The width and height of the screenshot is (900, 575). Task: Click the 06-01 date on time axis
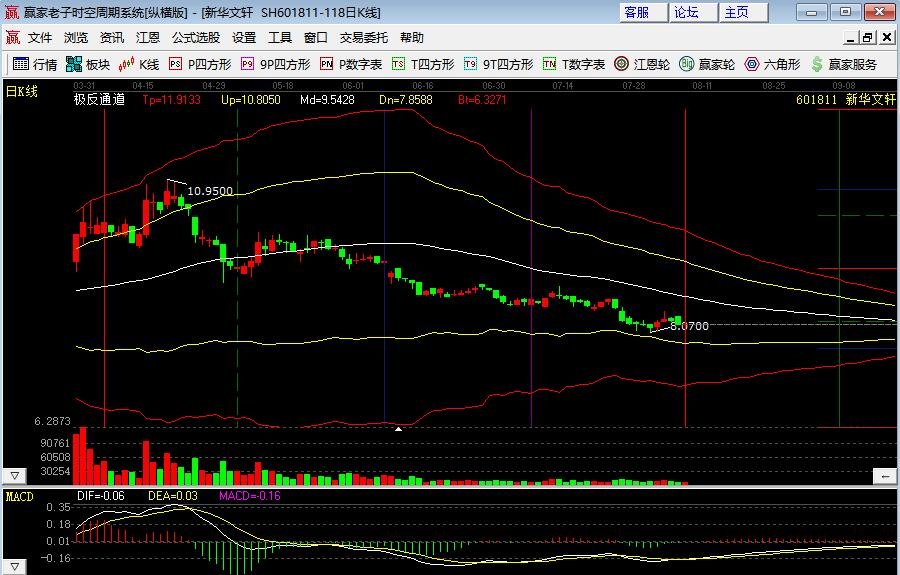[x=353, y=86]
